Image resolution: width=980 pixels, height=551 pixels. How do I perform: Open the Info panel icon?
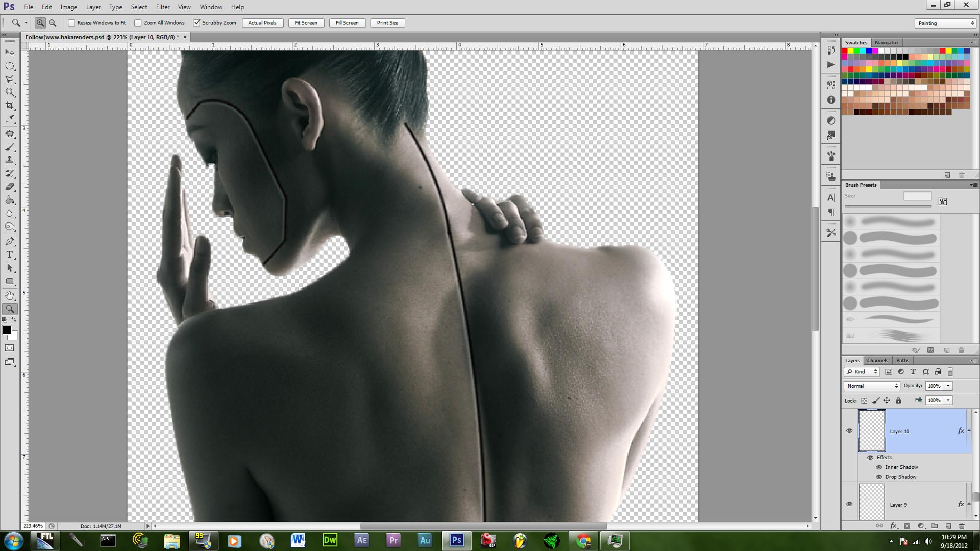click(831, 100)
